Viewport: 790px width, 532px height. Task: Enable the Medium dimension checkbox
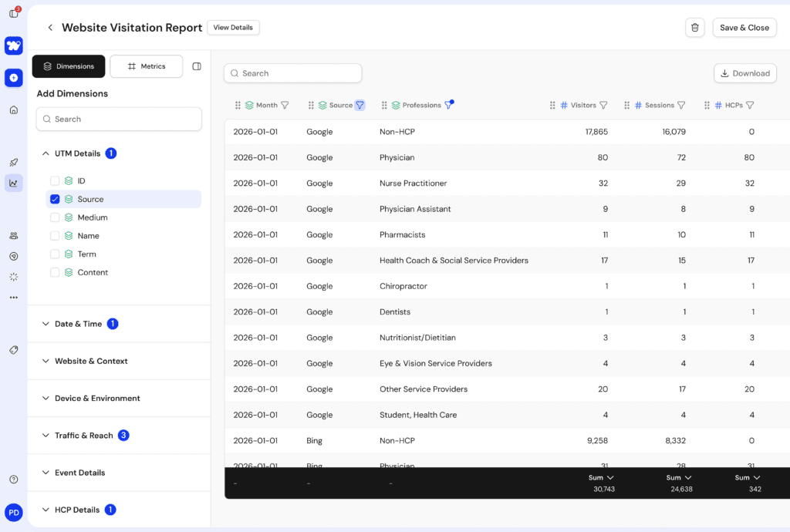click(x=55, y=217)
